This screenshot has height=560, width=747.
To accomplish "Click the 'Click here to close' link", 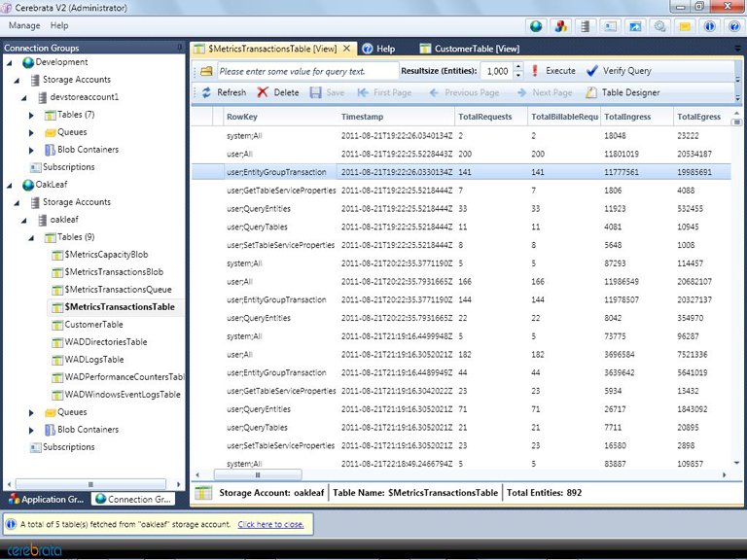I will (x=270, y=524).
